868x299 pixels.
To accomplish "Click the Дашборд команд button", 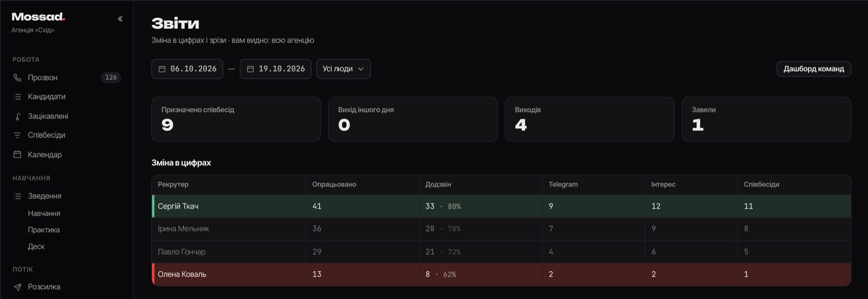I will click(814, 69).
